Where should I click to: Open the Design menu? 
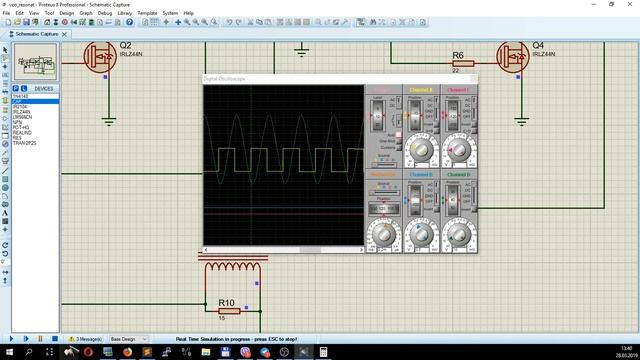tap(67, 13)
